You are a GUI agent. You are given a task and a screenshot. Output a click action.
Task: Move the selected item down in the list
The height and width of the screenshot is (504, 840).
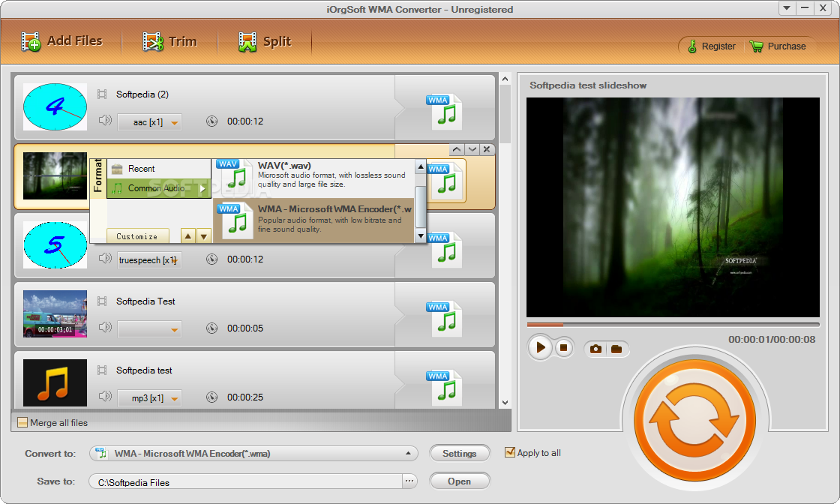[x=472, y=149]
